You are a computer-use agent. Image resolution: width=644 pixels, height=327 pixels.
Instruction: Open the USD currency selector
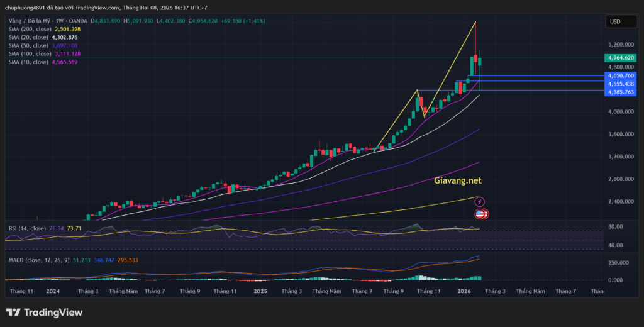614,21
